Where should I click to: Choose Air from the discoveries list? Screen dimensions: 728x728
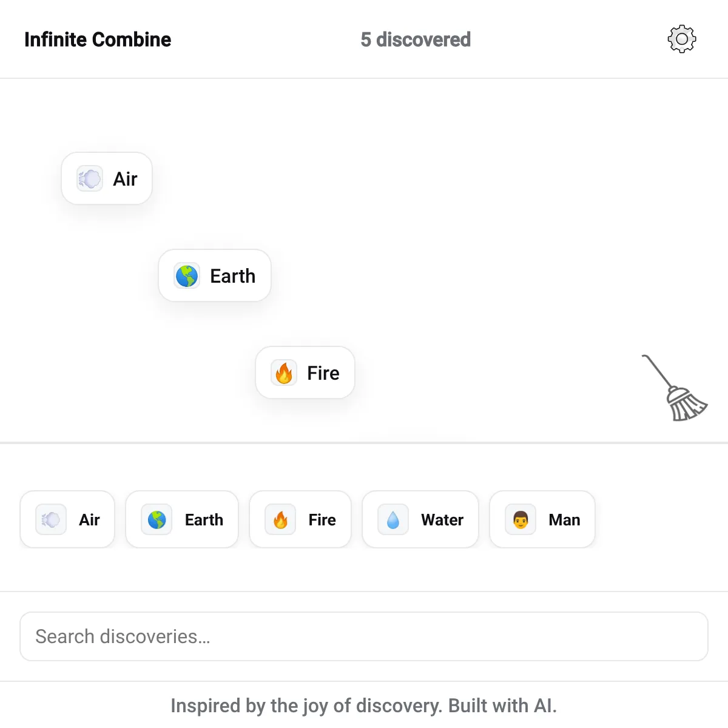[x=67, y=519]
